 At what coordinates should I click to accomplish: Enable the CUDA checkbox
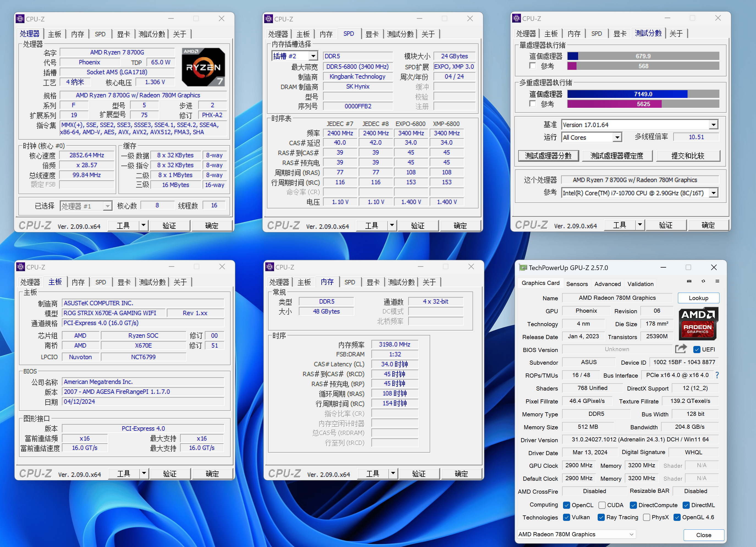coord(602,505)
